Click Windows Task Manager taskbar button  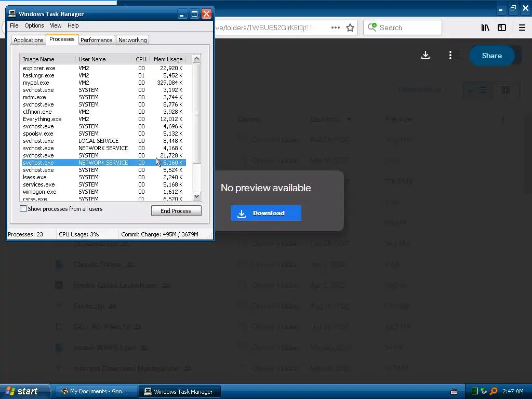(x=180, y=392)
